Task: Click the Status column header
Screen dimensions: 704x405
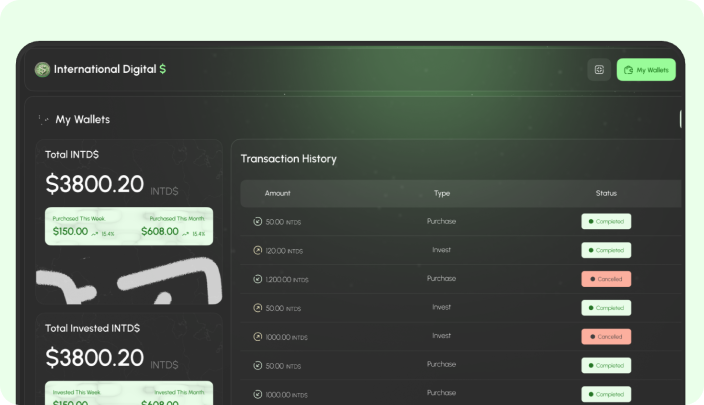Action: (x=606, y=193)
